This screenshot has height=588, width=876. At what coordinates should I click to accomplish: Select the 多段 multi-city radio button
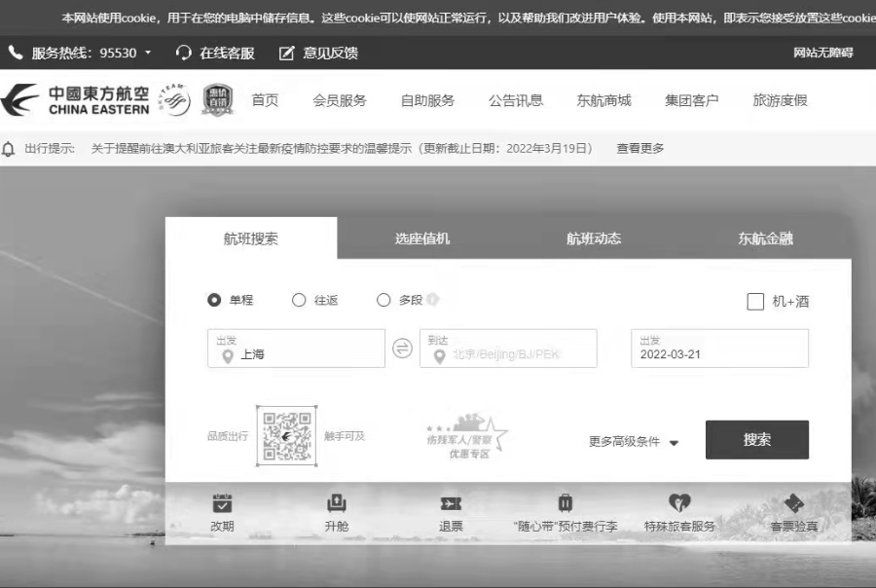(383, 301)
